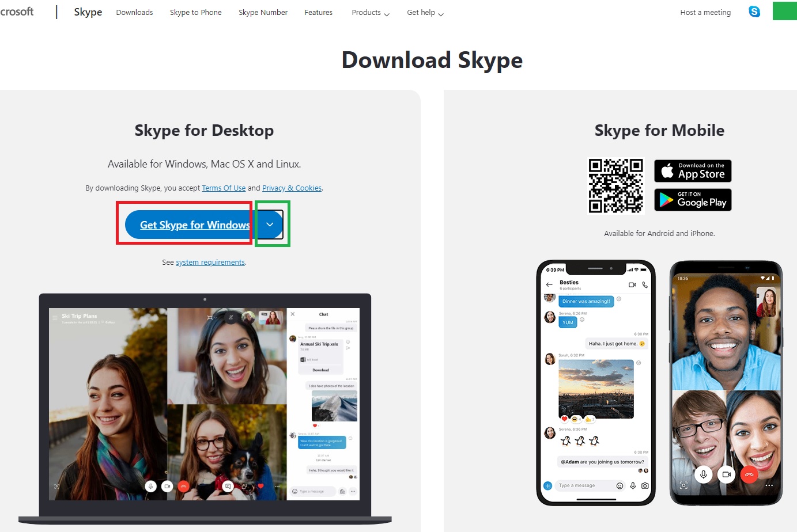
Task: Click the emoji icon in iPhone message bar
Action: (620, 485)
